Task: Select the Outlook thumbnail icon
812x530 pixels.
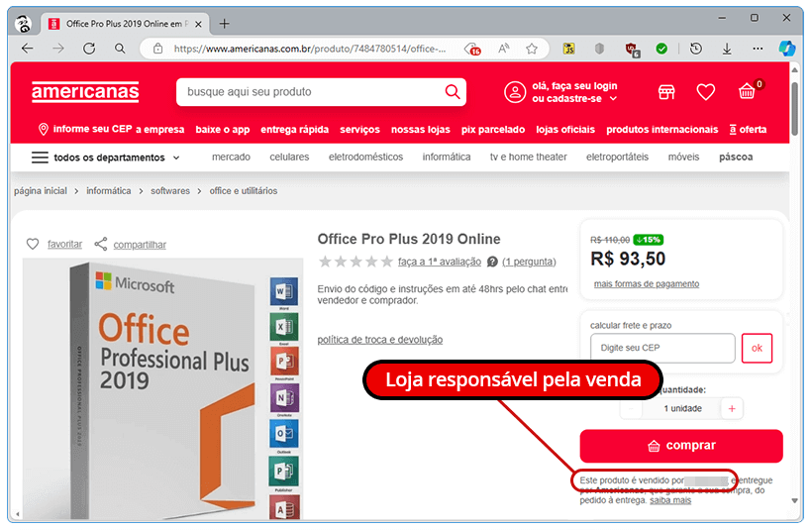Action: pyautogui.click(x=284, y=433)
